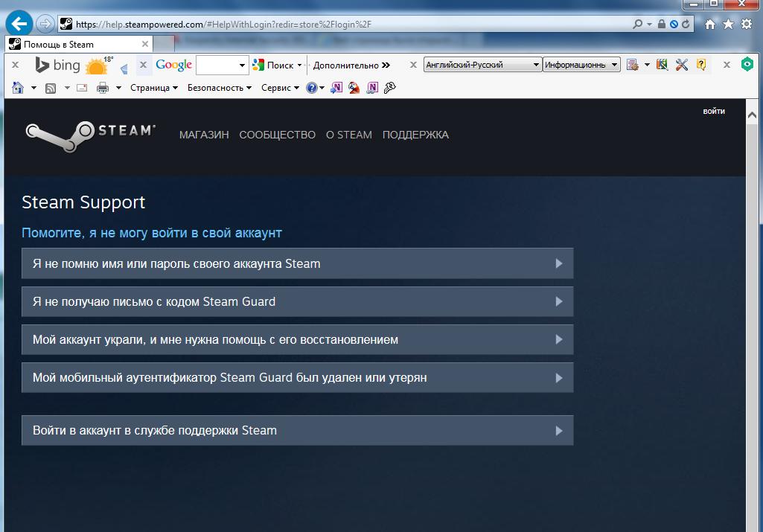
Task: Open the Безопасность menu
Action: (x=220, y=88)
